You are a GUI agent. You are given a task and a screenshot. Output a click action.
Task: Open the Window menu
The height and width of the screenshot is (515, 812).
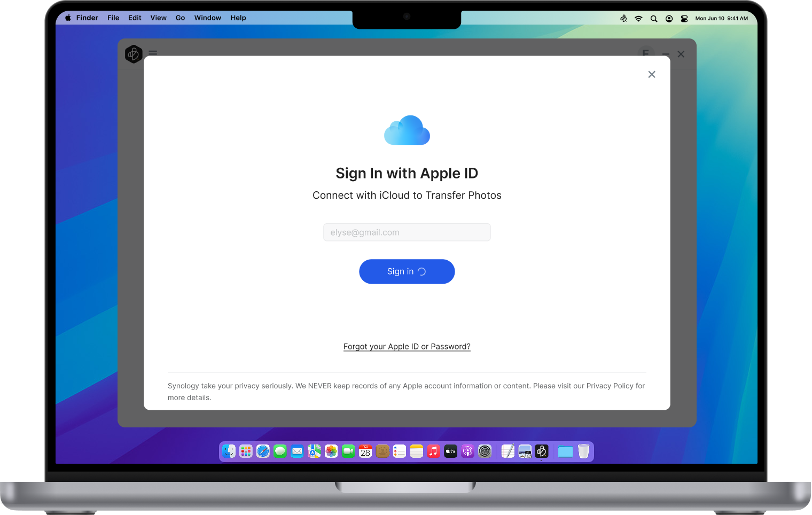point(207,18)
